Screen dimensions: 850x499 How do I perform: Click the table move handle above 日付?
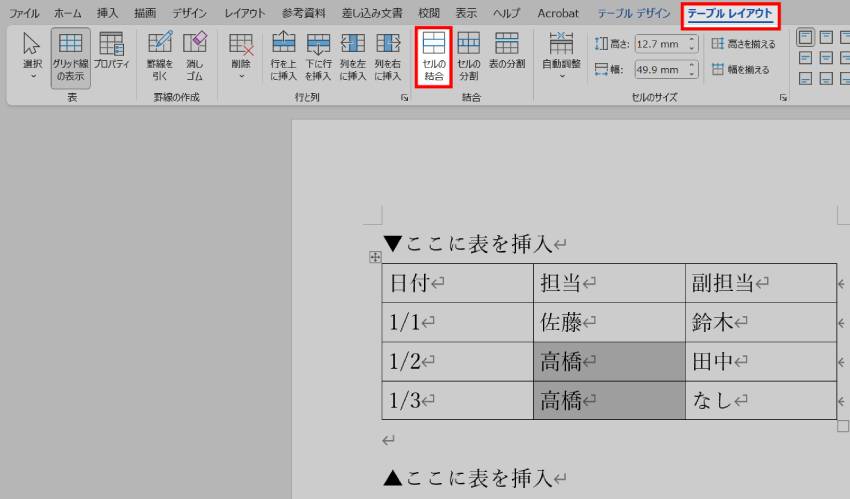[375, 257]
